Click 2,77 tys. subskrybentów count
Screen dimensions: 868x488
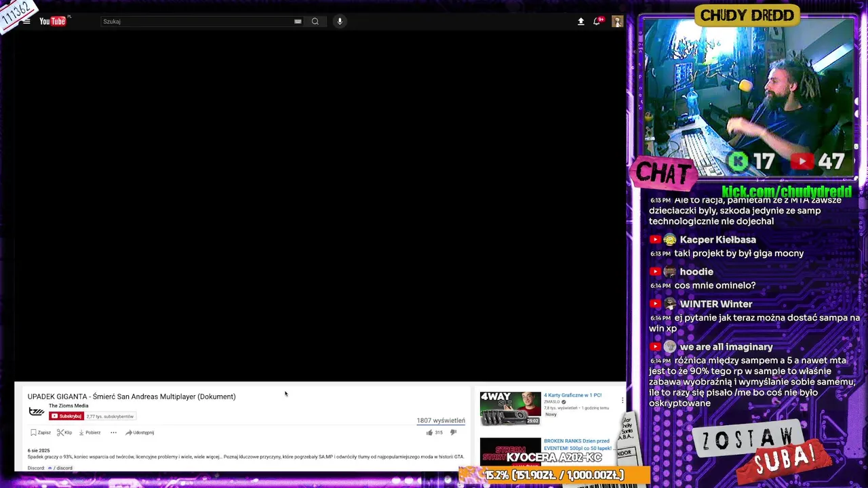(x=110, y=416)
